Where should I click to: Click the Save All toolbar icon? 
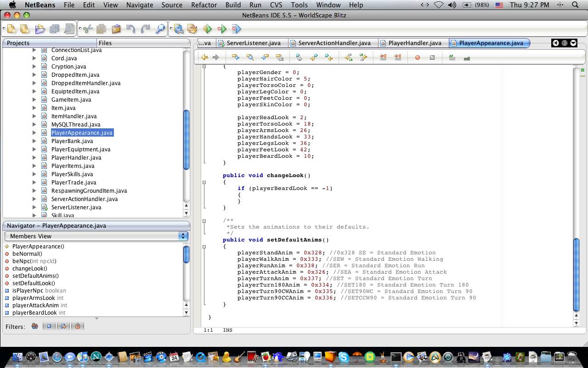coord(54,29)
